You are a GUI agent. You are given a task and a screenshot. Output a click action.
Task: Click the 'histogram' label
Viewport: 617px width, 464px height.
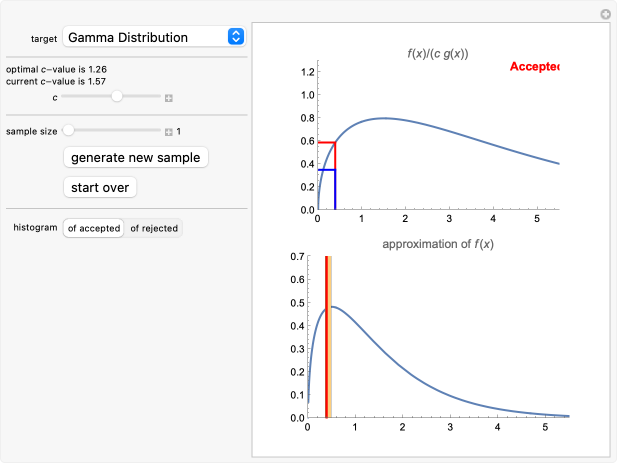pos(35,228)
